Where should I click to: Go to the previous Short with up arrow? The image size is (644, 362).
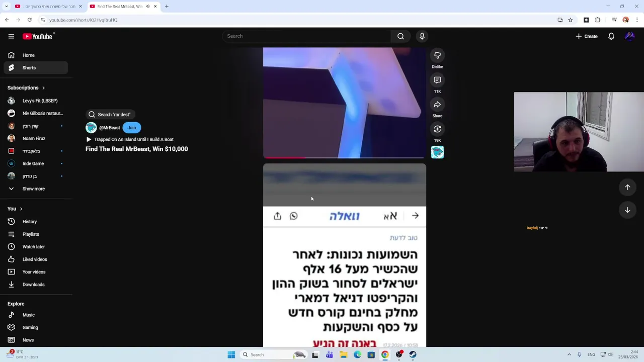click(x=627, y=187)
